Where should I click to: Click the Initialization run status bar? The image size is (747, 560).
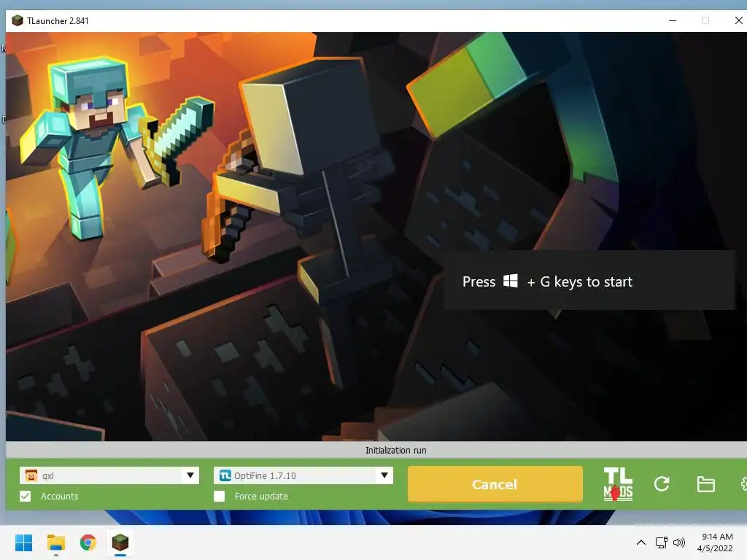point(376,450)
